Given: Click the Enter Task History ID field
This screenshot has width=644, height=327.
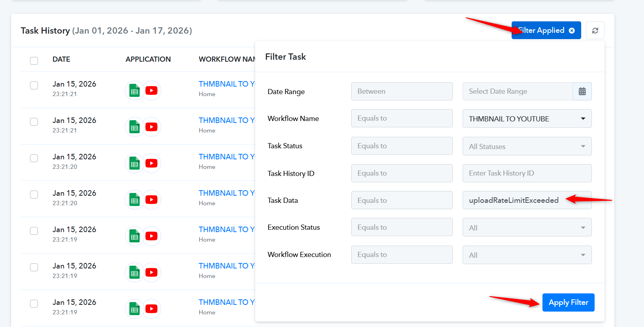Looking at the screenshot, I should pyautogui.click(x=527, y=173).
